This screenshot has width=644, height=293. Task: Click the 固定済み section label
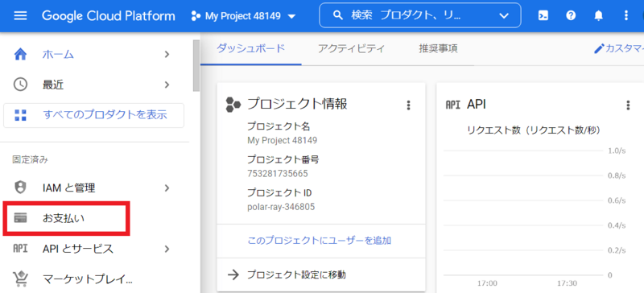30,160
